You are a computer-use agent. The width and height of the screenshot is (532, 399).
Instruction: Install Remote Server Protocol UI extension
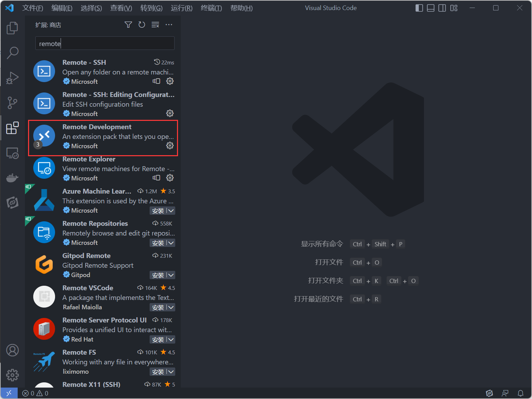(x=158, y=339)
